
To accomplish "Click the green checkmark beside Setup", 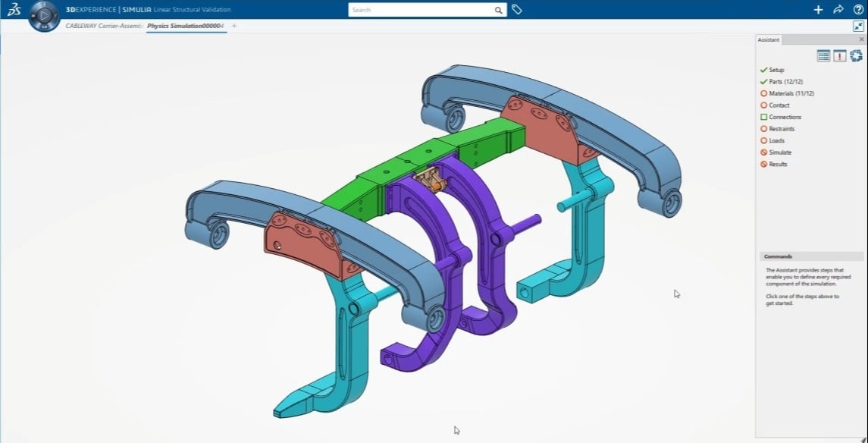I will click(763, 70).
